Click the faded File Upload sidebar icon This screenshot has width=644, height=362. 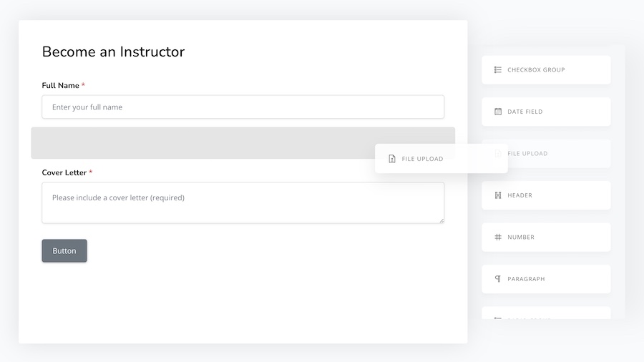[x=498, y=154]
